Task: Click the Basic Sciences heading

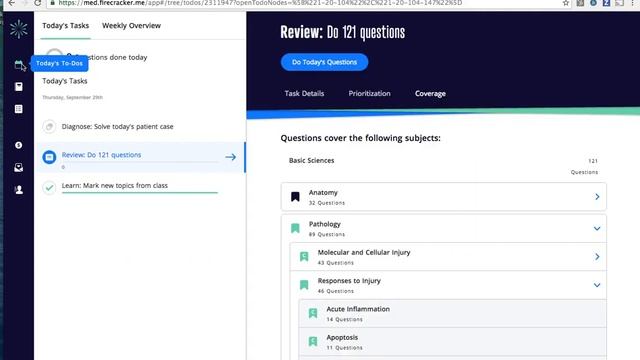Action: [311, 160]
